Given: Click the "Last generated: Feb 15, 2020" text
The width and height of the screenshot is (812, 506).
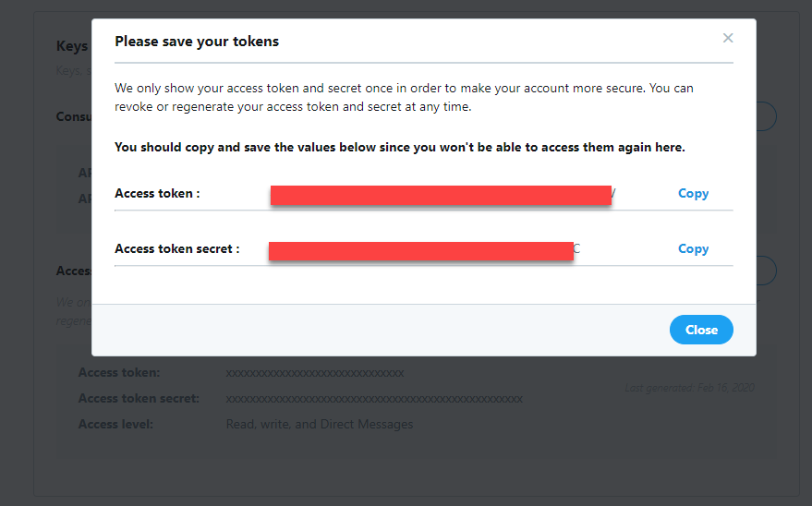Looking at the screenshot, I should pyautogui.click(x=689, y=388).
